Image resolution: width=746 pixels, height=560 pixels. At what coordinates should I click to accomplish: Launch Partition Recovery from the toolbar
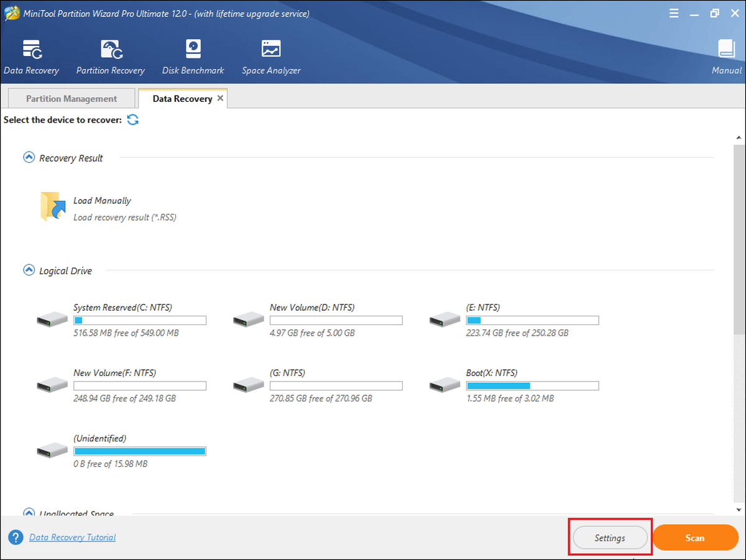pos(111,49)
